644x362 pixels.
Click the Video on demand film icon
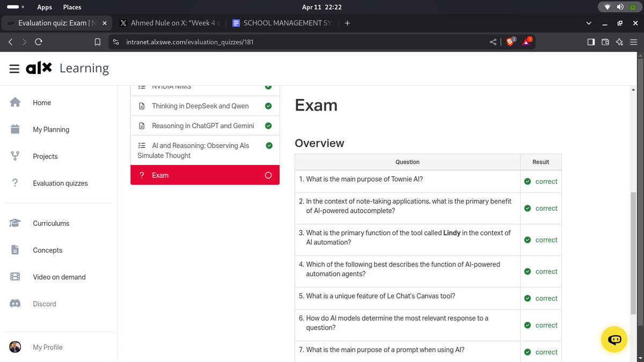15,277
